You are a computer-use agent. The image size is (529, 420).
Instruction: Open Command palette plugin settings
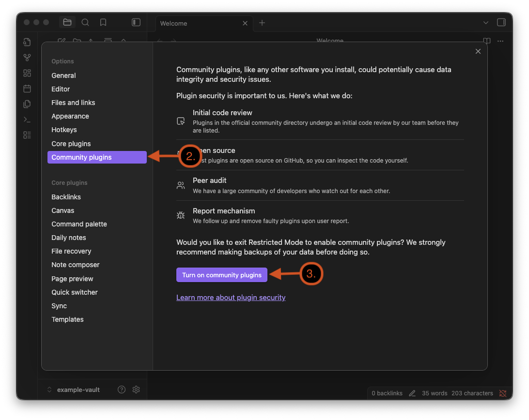click(x=97, y=224)
